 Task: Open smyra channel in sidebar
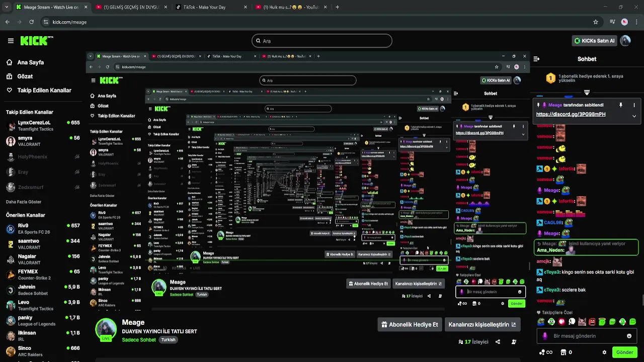pos(43,141)
